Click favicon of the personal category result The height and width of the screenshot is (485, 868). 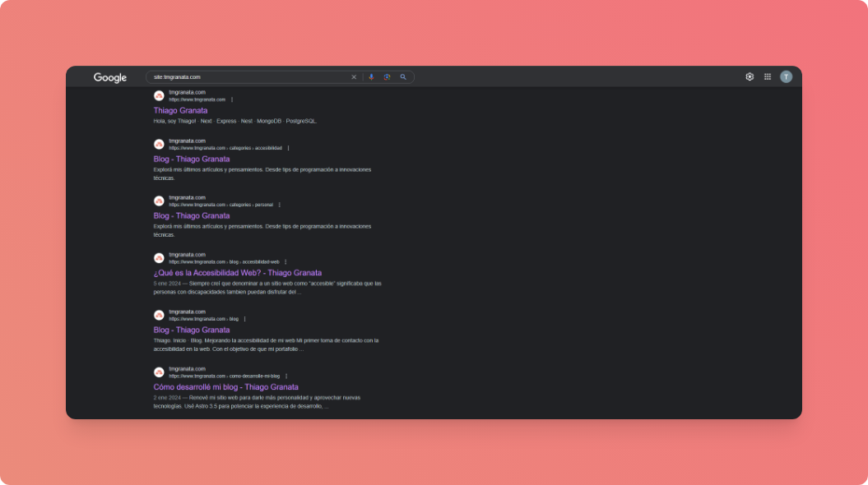pyautogui.click(x=159, y=201)
